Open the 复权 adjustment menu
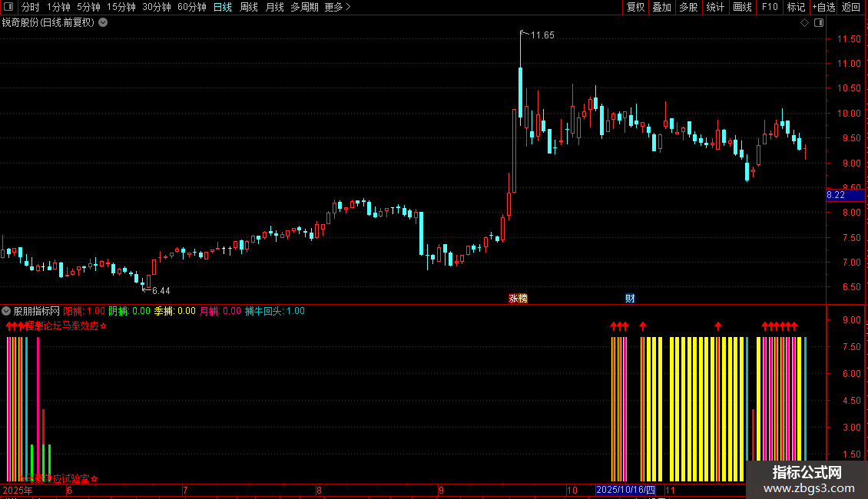The height and width of the screenshot is (499, 868). click(x=635, y=7)
